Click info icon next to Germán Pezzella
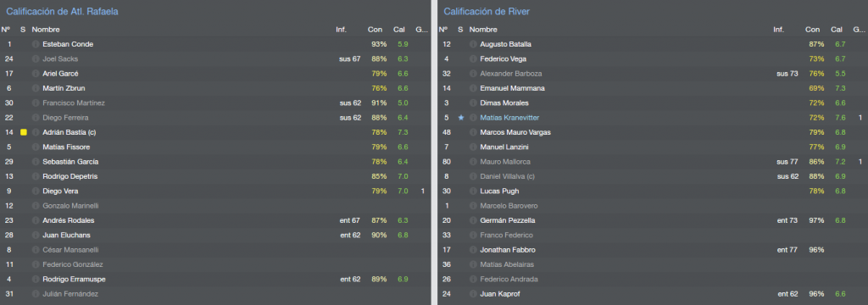868x305 pixels. (x=473, y=220)
